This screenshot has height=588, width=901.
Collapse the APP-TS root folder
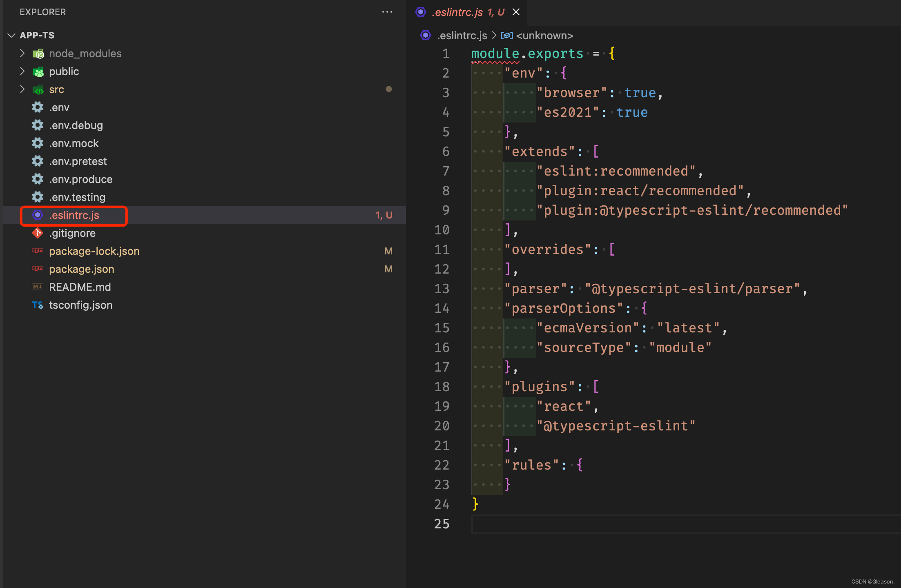[x=12, y=36]
